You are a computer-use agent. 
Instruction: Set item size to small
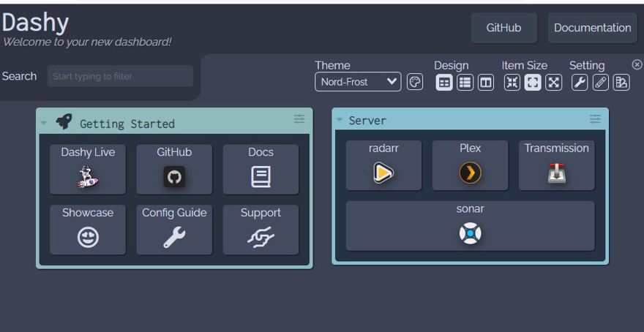(512, 83)
